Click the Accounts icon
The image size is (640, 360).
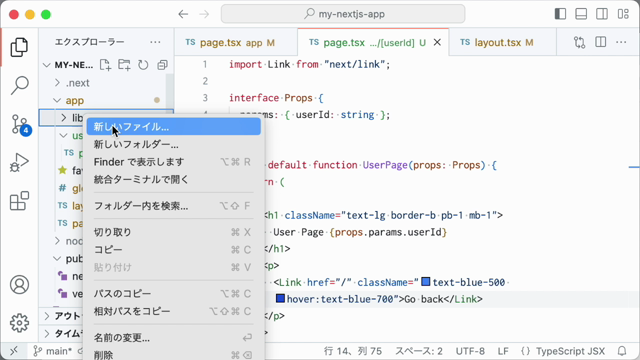[19, 284]
